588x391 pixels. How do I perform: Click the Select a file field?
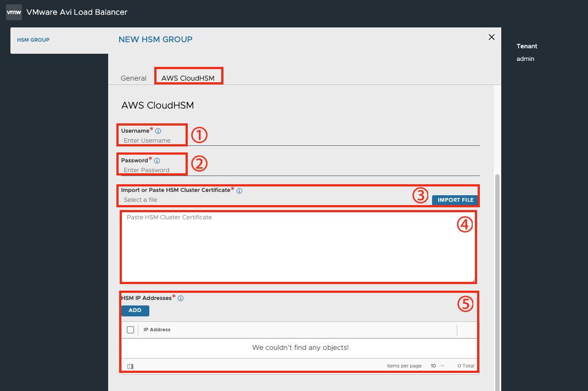coord(276,200)
